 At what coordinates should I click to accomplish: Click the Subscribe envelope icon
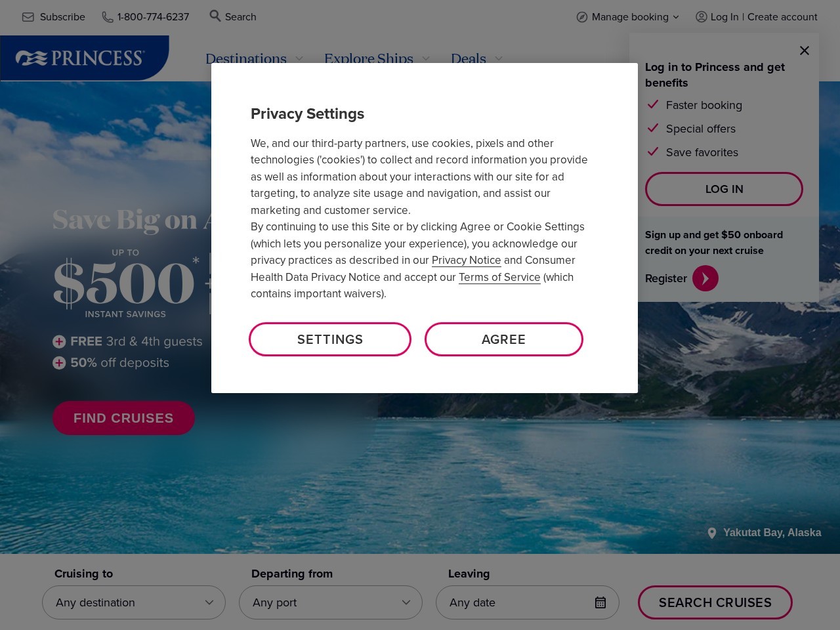[28, 17]
